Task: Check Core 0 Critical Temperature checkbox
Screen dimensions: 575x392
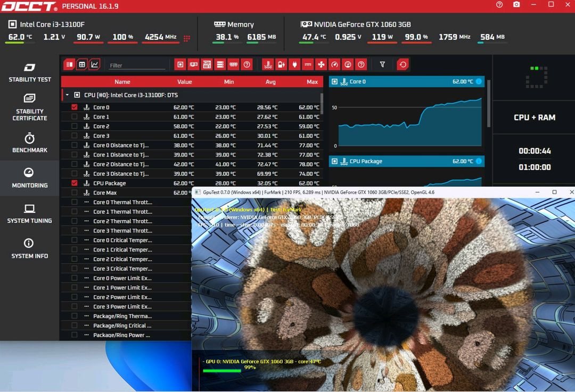Action: [75, 240]
